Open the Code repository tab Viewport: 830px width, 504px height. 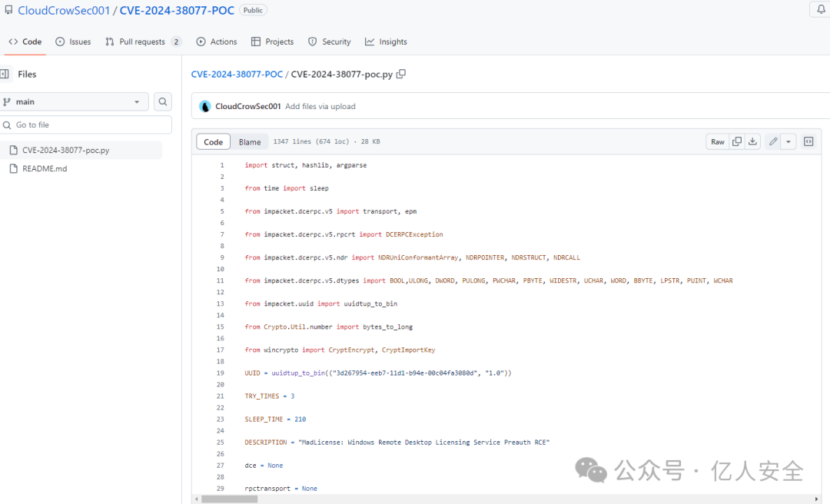[x=25, y=41]
